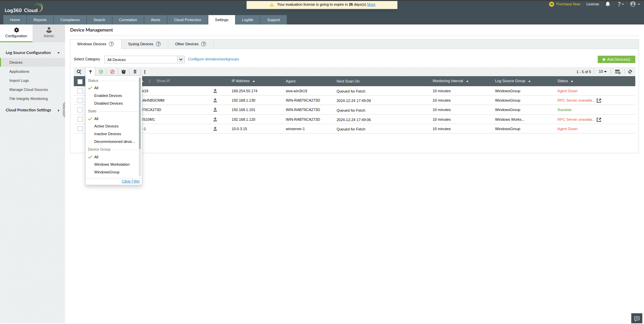
Task: Click the trash delete devices icon
Action: pyautogui.click(x=135, y=72)
